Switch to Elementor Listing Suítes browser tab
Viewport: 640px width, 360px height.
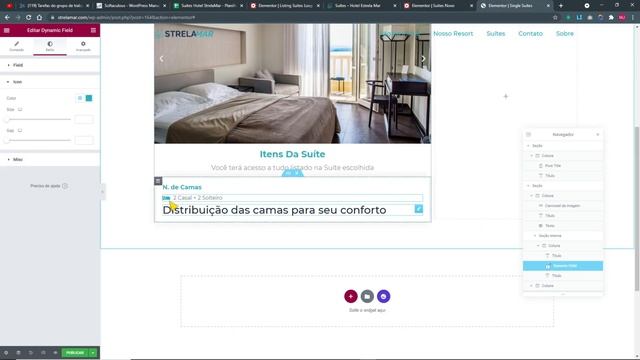click(285, 6)
